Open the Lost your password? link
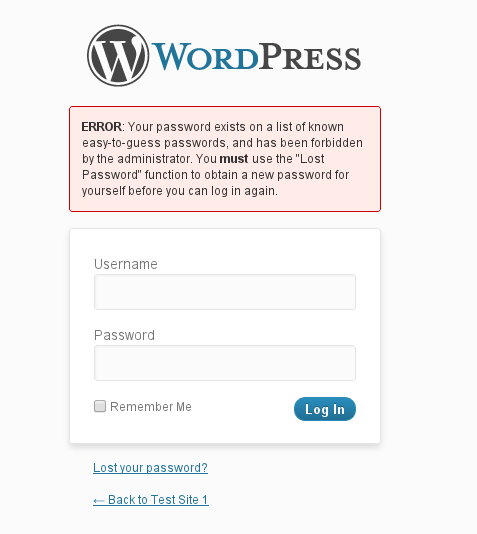This screenshot has height=534, width=477. [150, 468]
